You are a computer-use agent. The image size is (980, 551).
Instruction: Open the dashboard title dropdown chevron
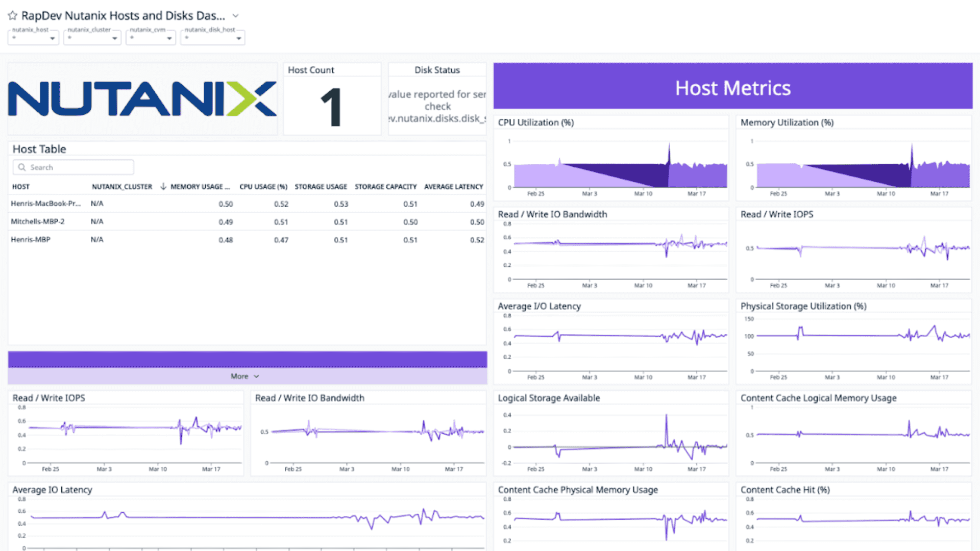point(235,16)
